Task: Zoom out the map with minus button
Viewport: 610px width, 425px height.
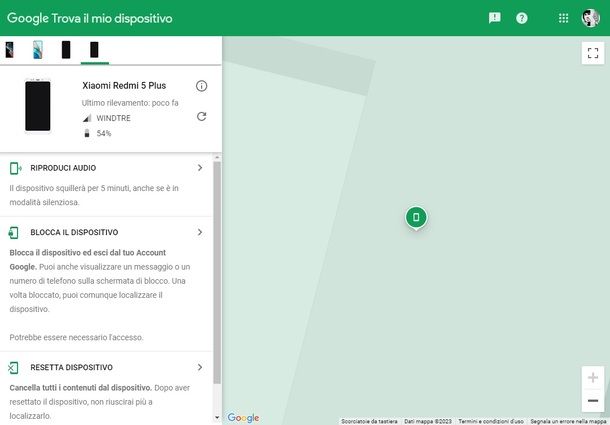Action: [593, 400]
